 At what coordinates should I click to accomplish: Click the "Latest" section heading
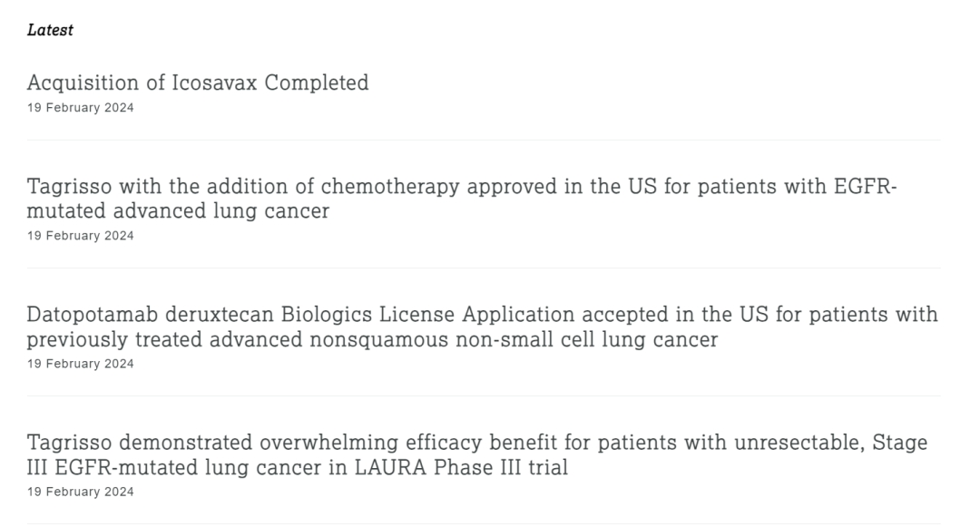click(50, 30)
